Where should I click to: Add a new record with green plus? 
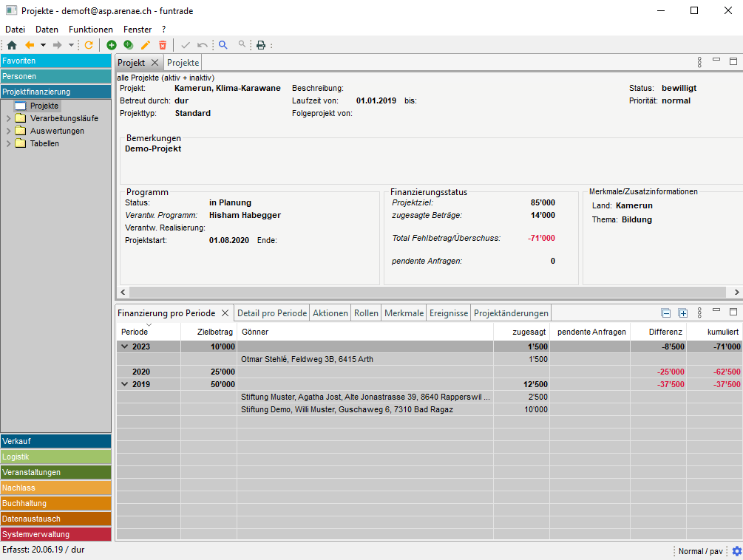click(x=112, y=45)
